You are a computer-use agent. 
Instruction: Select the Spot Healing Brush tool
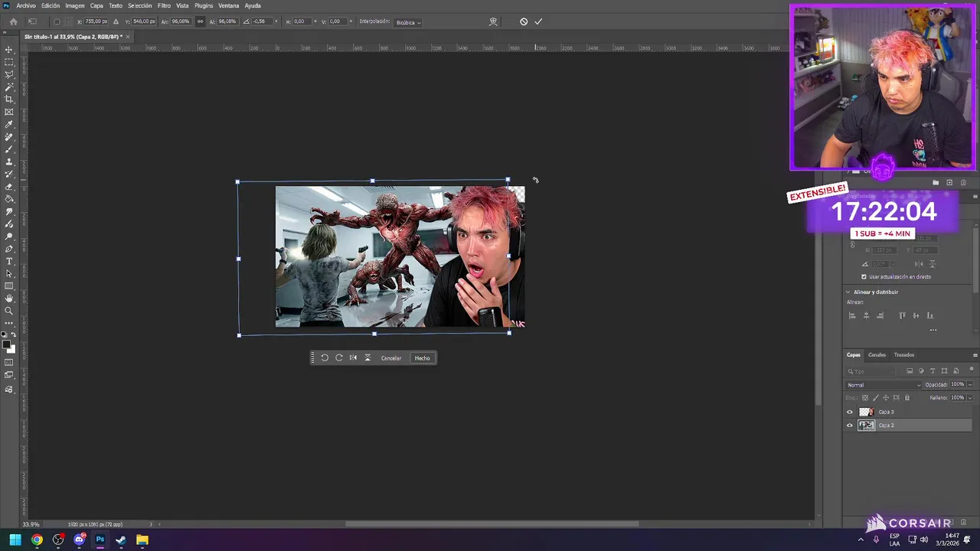click(9, 137)
